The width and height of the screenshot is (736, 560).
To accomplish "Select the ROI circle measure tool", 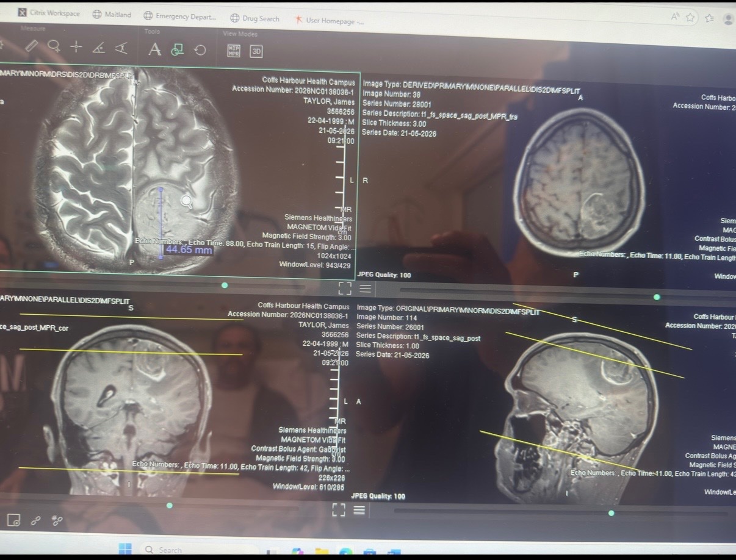I will (x=54, y=47).
